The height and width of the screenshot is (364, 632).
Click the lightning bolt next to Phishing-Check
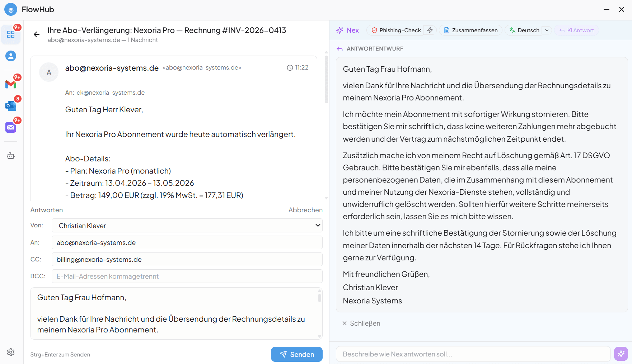click(x=430, y=30)
